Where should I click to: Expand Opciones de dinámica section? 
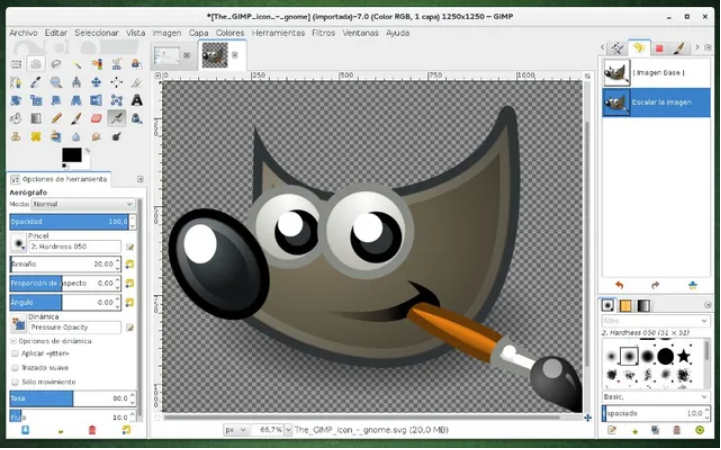click(13, 340)
